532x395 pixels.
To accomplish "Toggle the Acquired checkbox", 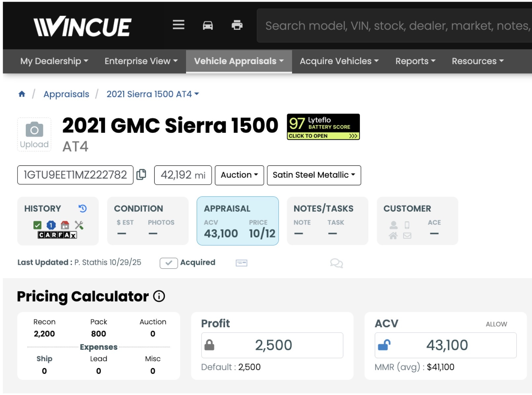I will 169,263.
